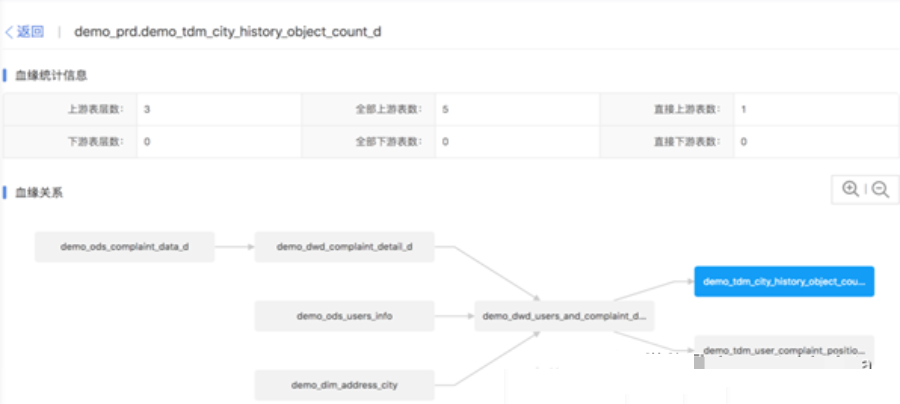900x404 pixels.
Task: Click the zoom out magnifier icon
Action: pos(880,189)
